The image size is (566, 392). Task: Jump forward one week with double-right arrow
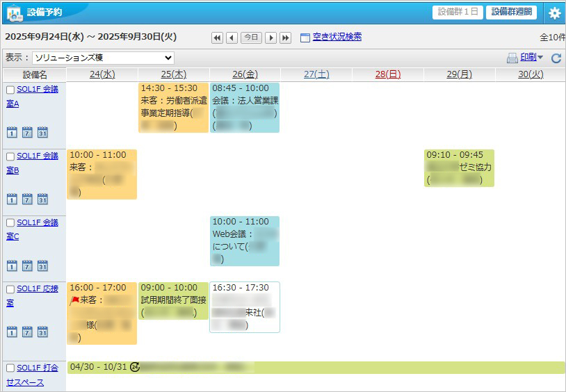pyautogui.click(x=286, y=38)
